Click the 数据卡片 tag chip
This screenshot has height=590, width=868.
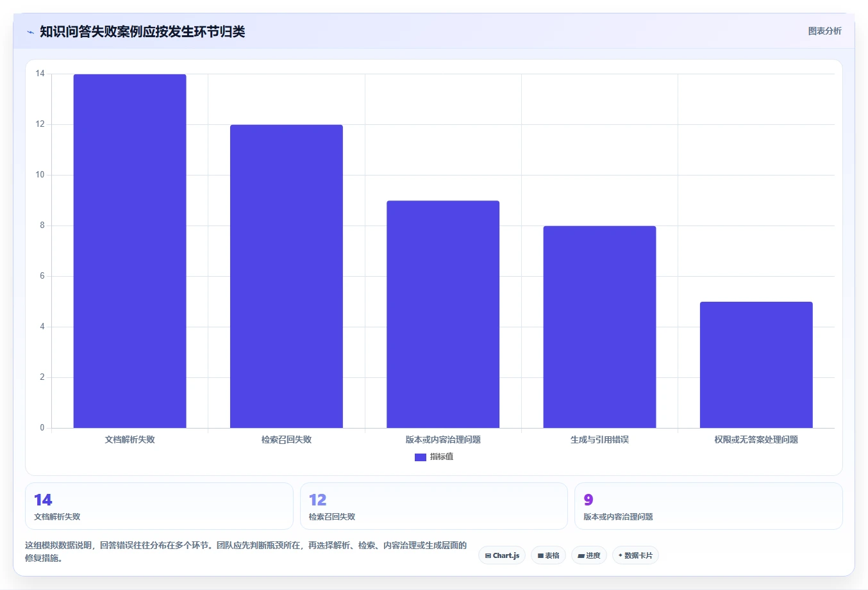coord(635,555)
